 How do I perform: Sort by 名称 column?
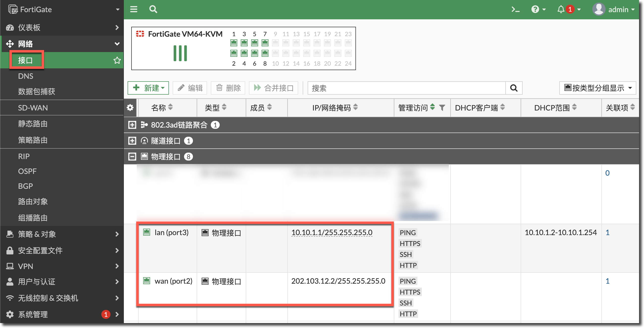[x=170, y=107]
